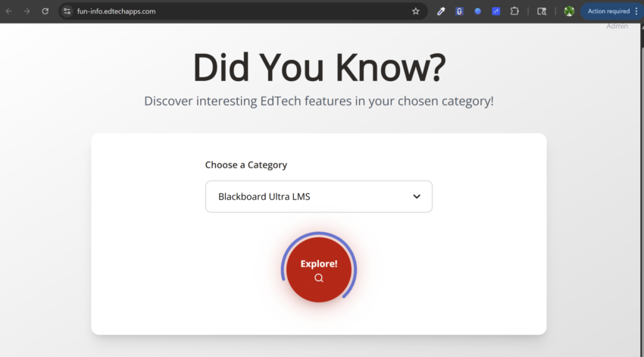
Task: Open the Admin link
Action: tap(617, 27)
